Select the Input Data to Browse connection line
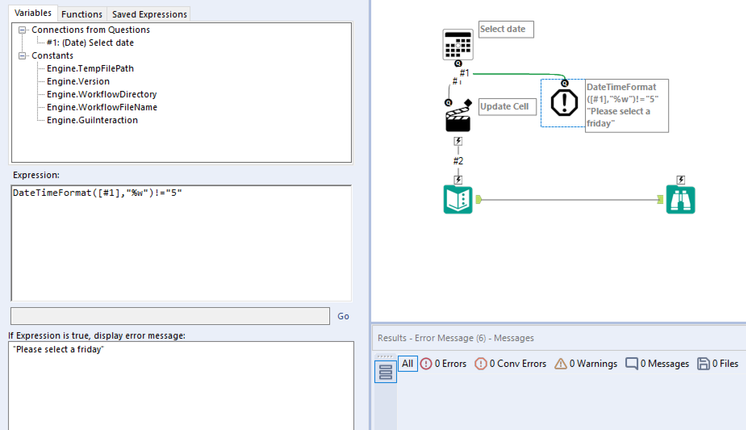Viewport: 746px width, 430px height. point(569,199)
